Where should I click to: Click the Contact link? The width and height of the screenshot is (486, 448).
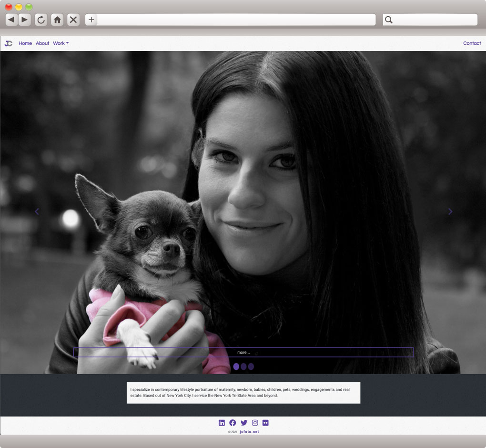click(x=472, y=43)
